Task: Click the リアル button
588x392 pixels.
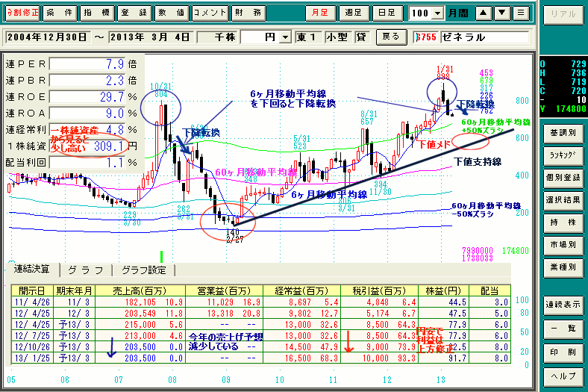Action: pos(563,15)
